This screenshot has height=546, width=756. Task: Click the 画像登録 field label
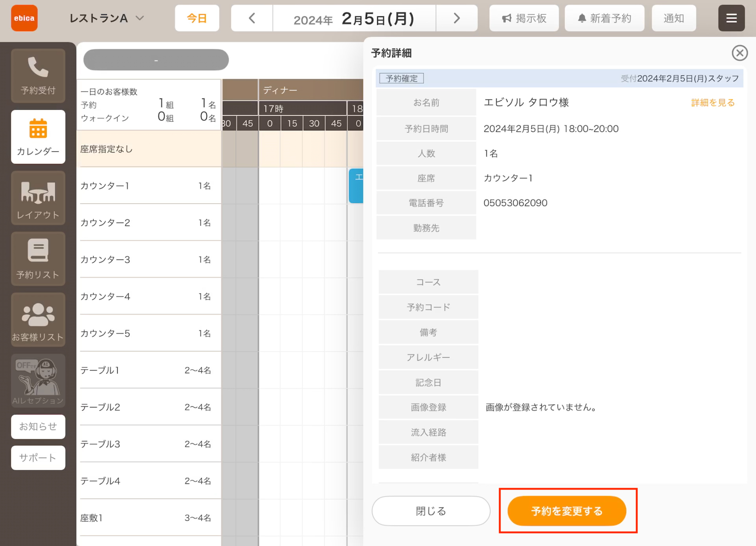(428, 407)
